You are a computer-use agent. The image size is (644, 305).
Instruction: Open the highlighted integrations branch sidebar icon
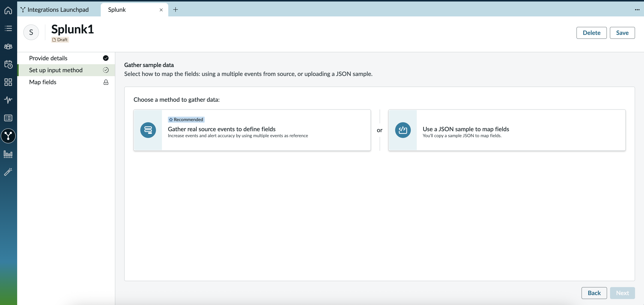tap(8, 136)
